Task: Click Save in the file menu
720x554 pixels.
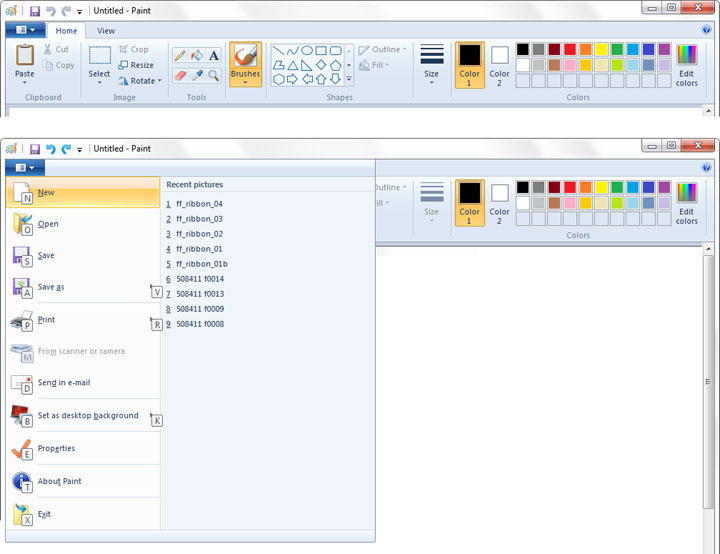Action: pos(83,255)
